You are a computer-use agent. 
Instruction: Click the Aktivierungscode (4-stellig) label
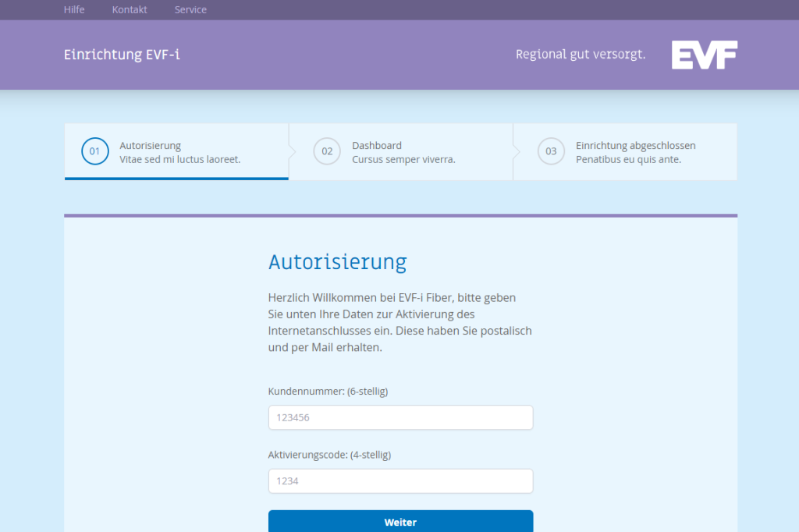tap(329, 455)
